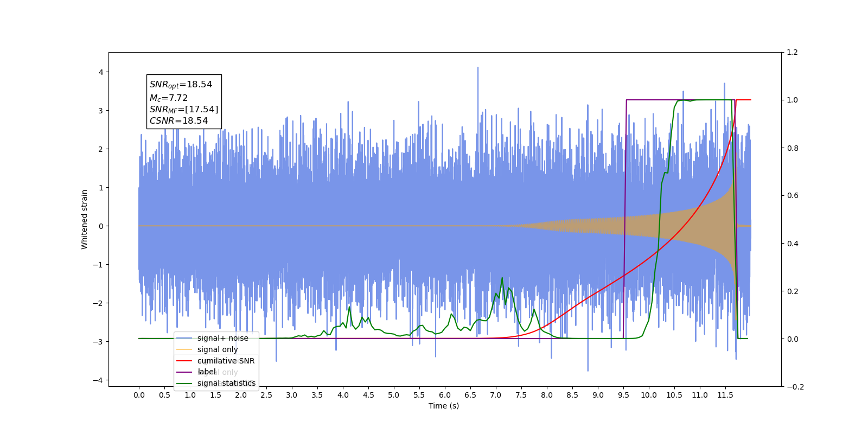Click the SNRMF=[17.54] annotation text
868x434 pixels.
[x=184, y=110]
